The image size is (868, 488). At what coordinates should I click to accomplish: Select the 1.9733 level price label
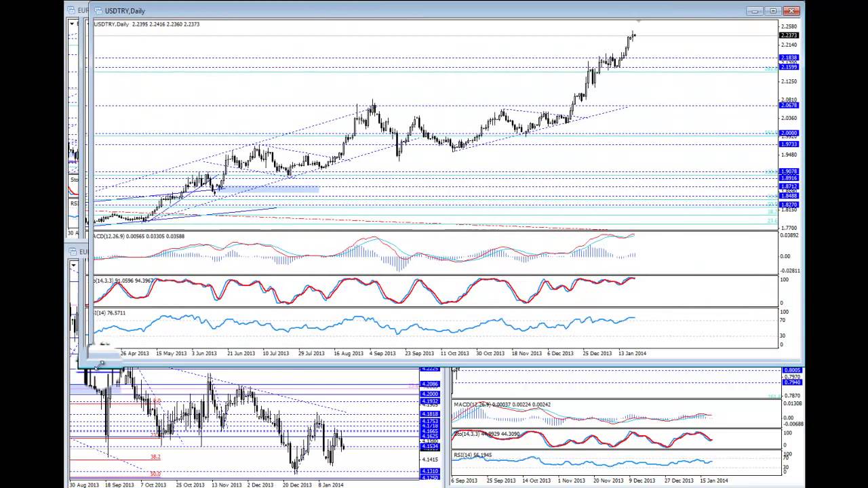point(789,144)
